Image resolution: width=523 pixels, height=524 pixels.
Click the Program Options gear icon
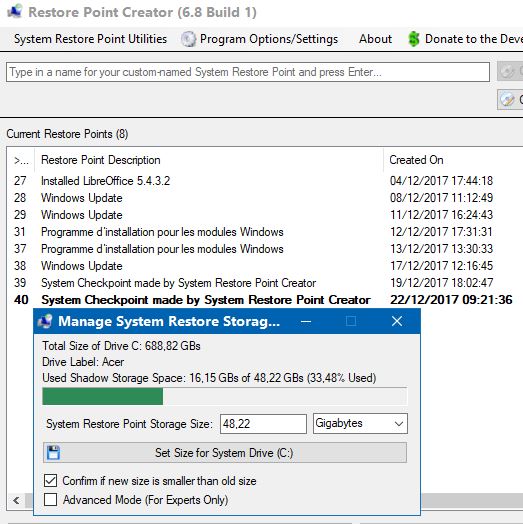188,39
